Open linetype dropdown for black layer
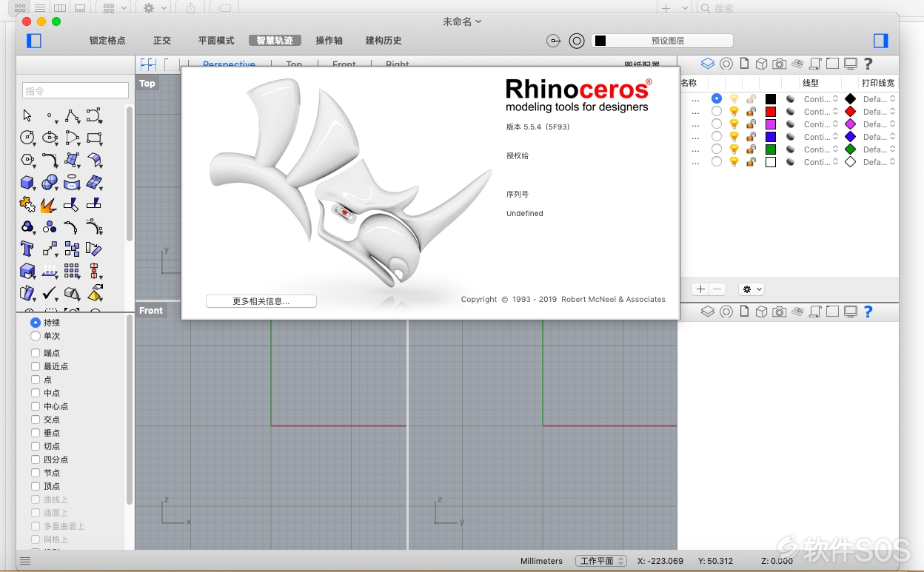 [x=820, y=99]
